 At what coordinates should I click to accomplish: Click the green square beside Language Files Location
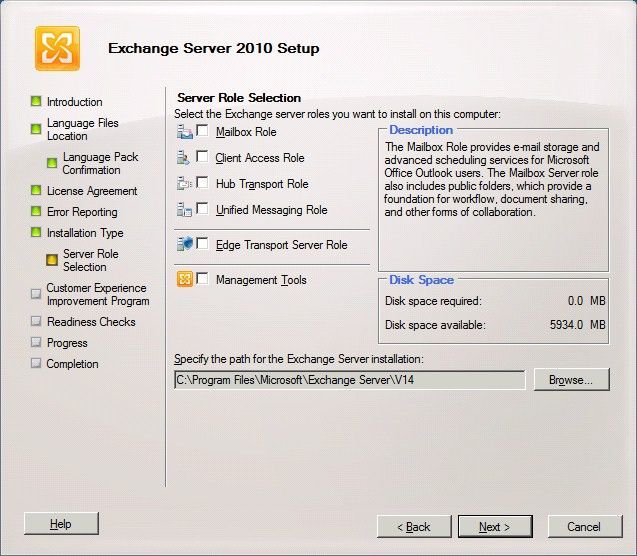click(36, 129)
